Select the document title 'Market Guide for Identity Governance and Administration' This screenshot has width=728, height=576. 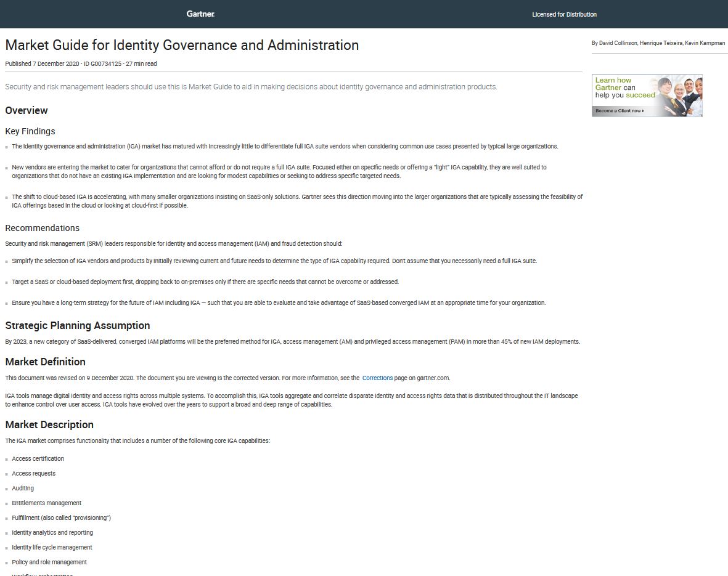pyautogui.click(x=182, y=45)
